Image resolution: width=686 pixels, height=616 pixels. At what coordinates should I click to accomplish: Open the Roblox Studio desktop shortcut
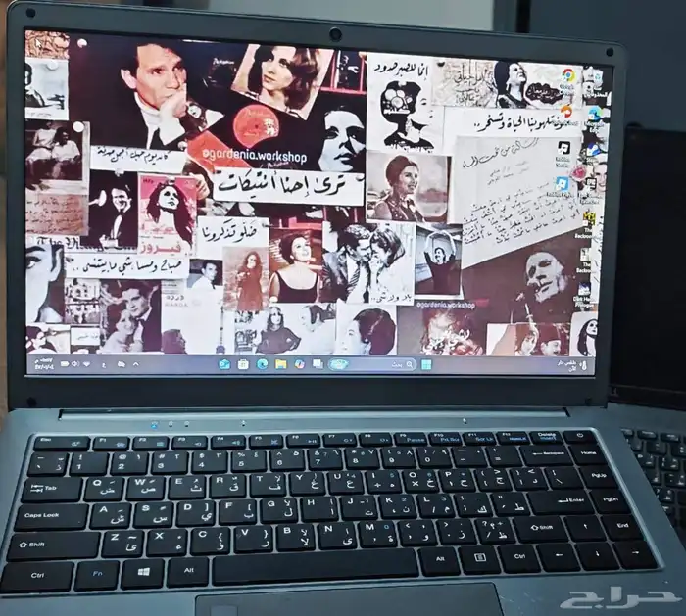(x=564, y=149)
